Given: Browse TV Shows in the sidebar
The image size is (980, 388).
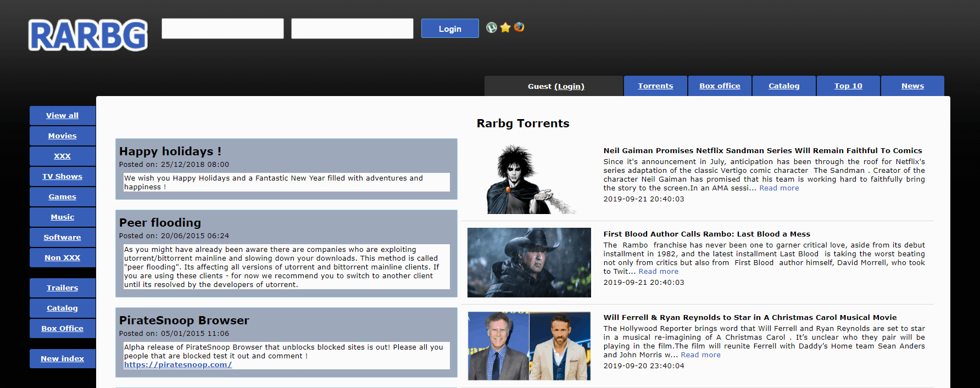Looking at the screenshot, I should tap(63, 176).
